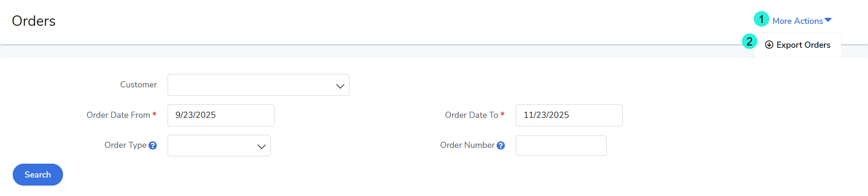Click the teal step 2 badge
This screenshot has height=196, width=868.
tap(749, 42)
